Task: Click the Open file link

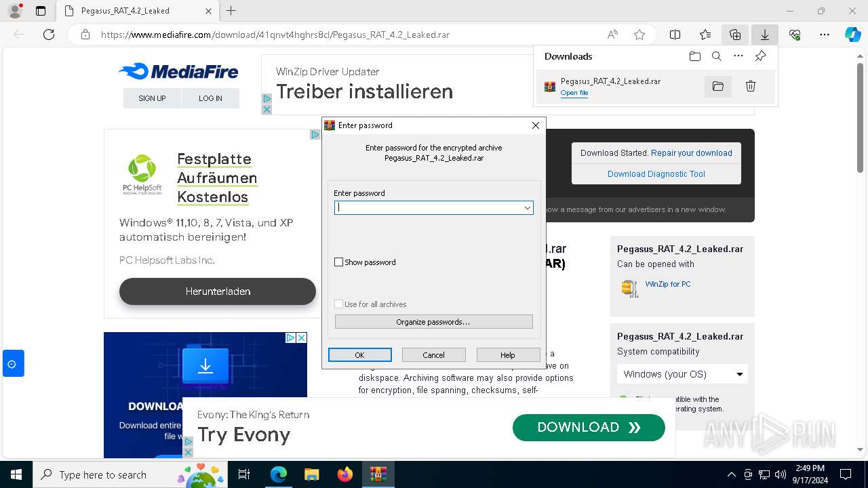Action: [x=574, y=93]
